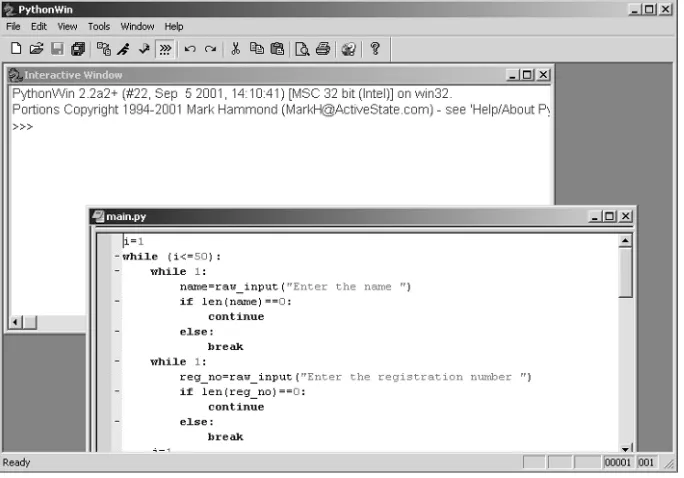Click Interactive Window horizontal scrollbar thumb
The width and height of the screenshot is (684, 478).
point(30,322)
